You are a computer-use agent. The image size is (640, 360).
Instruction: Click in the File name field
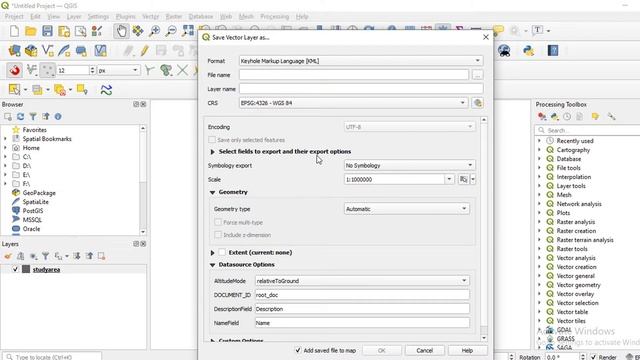tap(353, 75)
